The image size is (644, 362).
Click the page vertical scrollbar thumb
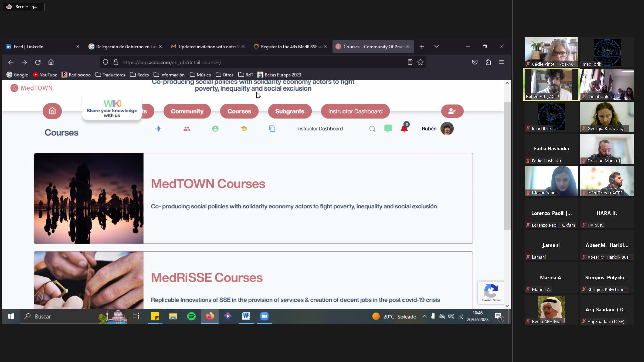coord(507,166)
